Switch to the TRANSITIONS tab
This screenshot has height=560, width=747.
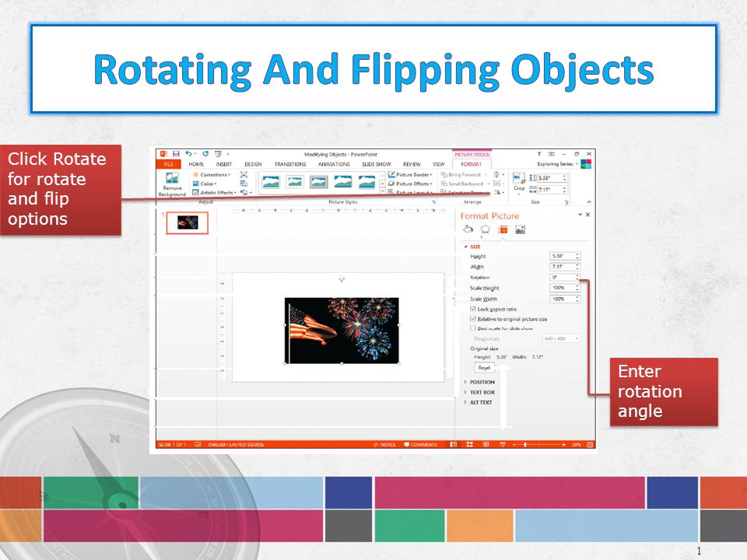(290, 164)
